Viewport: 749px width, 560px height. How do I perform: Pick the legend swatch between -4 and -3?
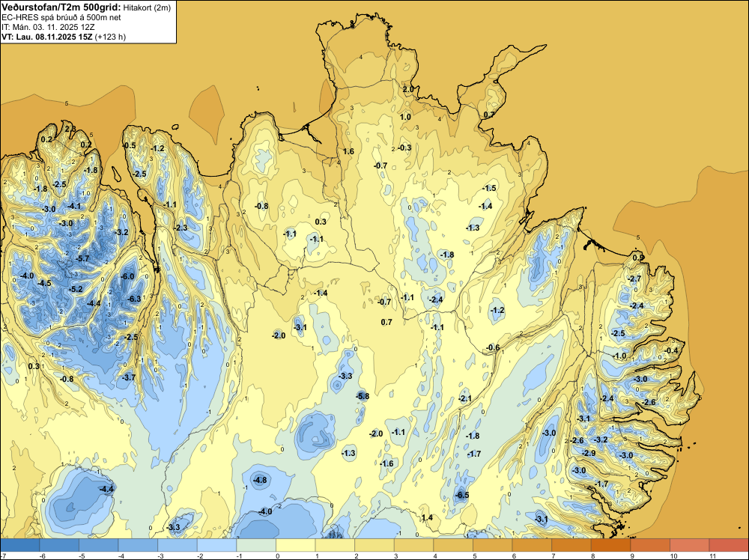[138, 545]
